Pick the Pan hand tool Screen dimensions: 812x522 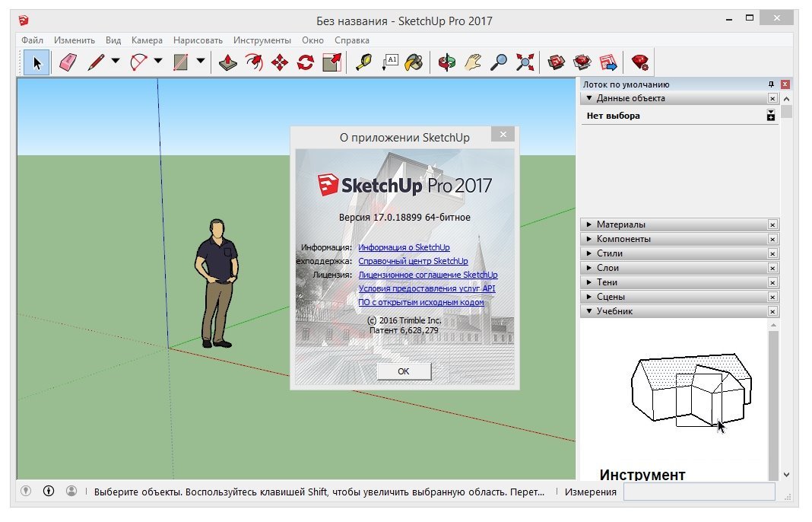pyautogui.click(x=473, y=62)
